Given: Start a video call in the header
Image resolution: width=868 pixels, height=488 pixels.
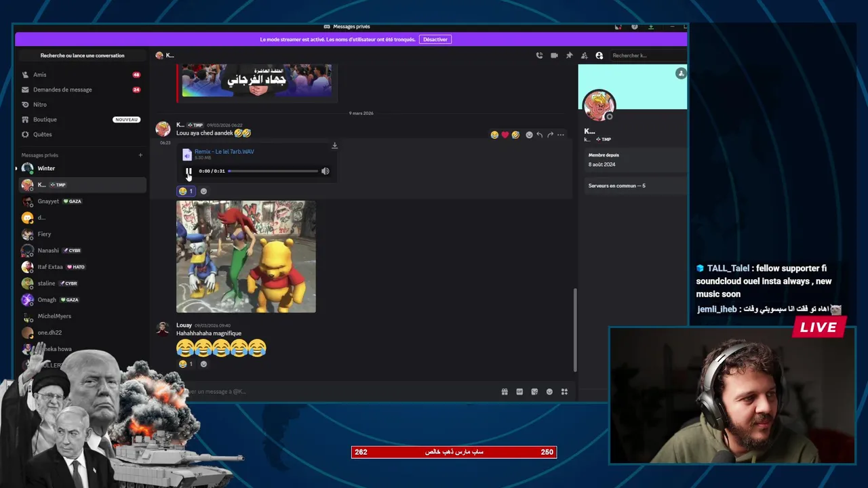Looking at the screenshot, I should (554, 56).
